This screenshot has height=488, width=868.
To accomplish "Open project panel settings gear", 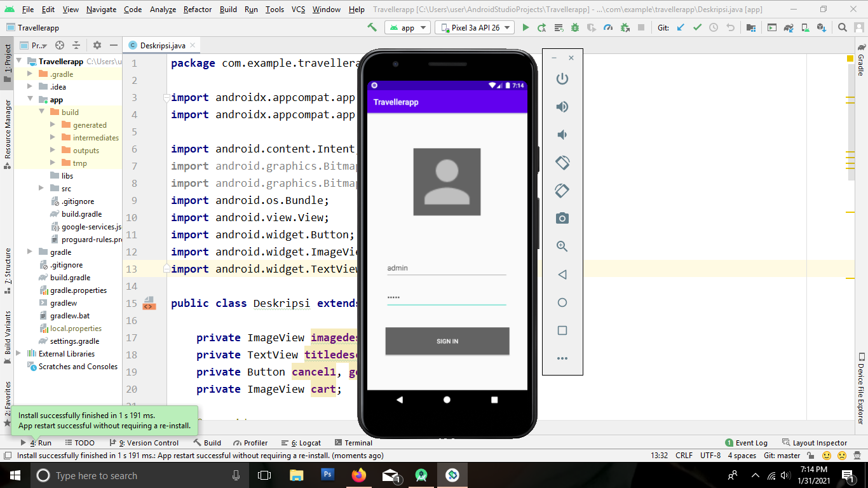I will (x=97, y=45).
